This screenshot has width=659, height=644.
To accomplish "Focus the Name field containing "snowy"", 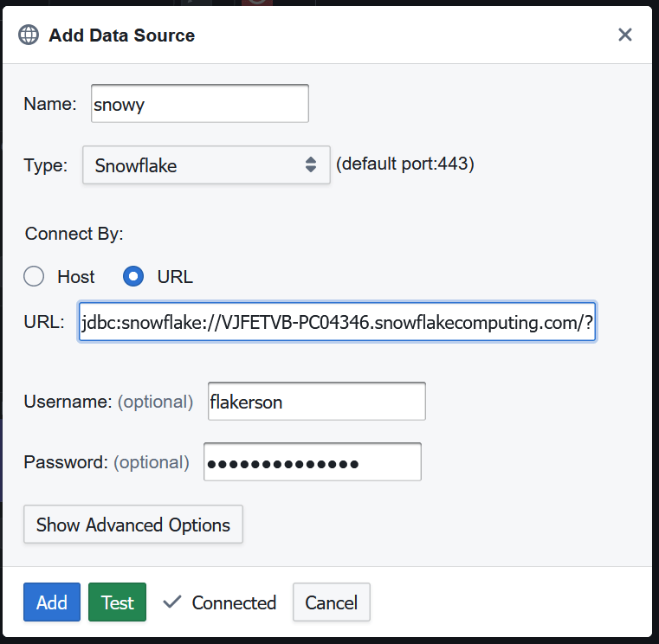I will [197, 104].
